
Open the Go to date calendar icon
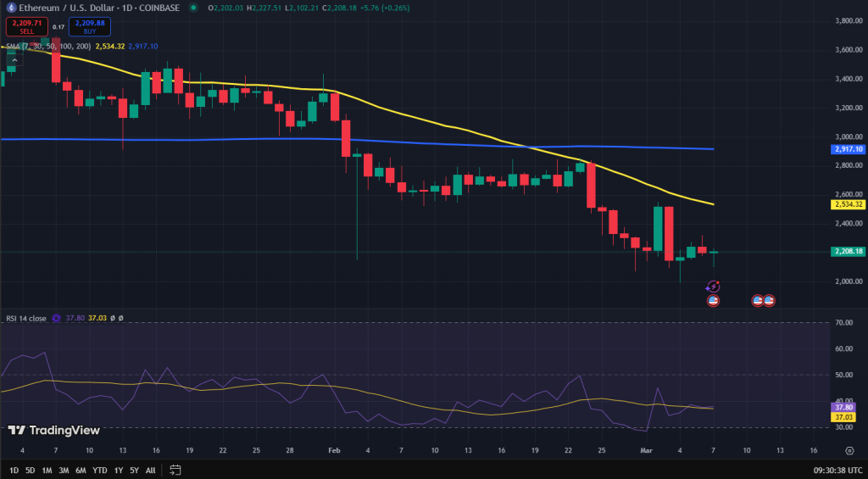[x=175, y=471]
